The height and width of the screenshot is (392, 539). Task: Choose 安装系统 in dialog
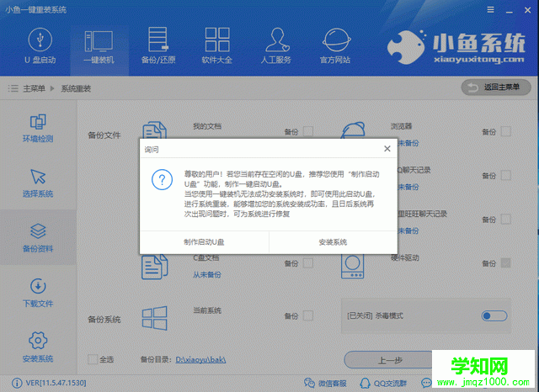[x=334, y=242]
